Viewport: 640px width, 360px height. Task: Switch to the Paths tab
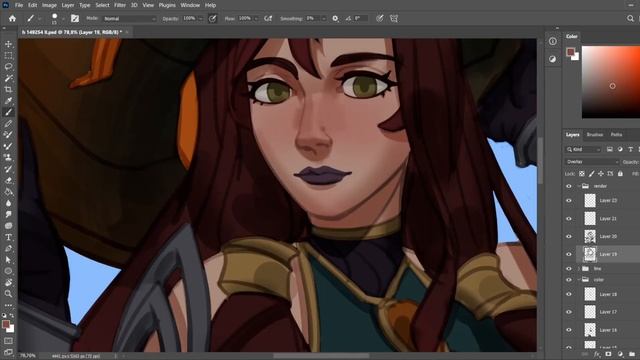[616, 135]
